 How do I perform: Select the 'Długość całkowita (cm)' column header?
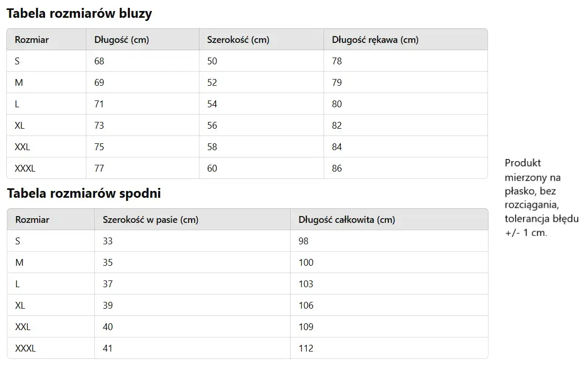(x=347, y=220)
